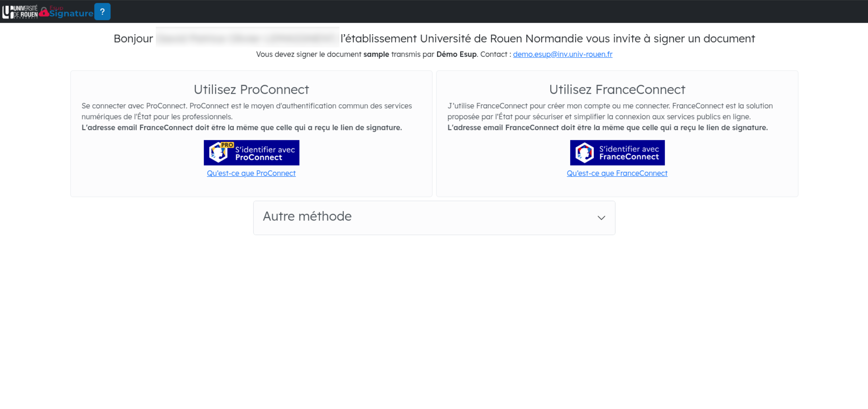Open the Qu'est-ce que FranceConnect link

[x=617, y=173]
